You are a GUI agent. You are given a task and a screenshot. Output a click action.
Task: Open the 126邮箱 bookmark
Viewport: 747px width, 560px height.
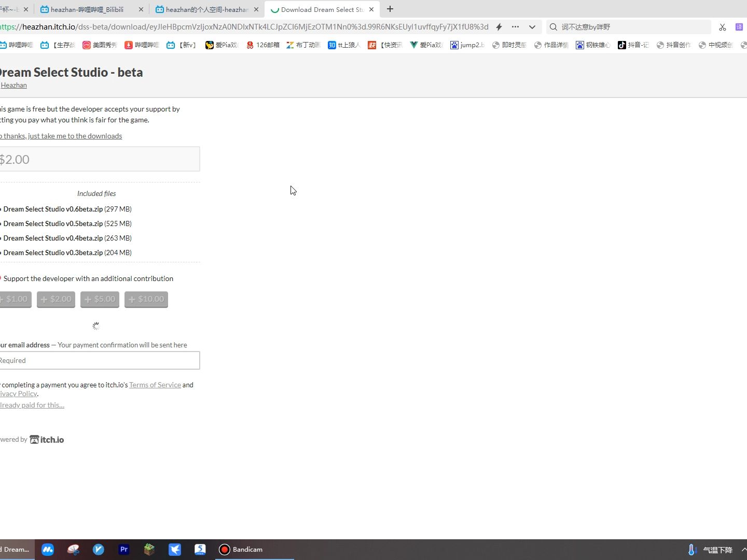click(x=262, y=45)
